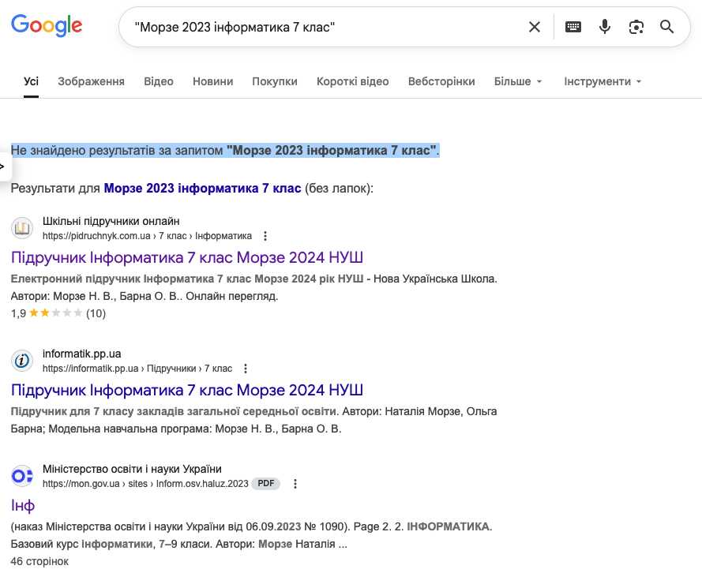This screenshot has width=702, height=588.
Task: Open the Інф PDF result link
Action: (x=23, y=505)
